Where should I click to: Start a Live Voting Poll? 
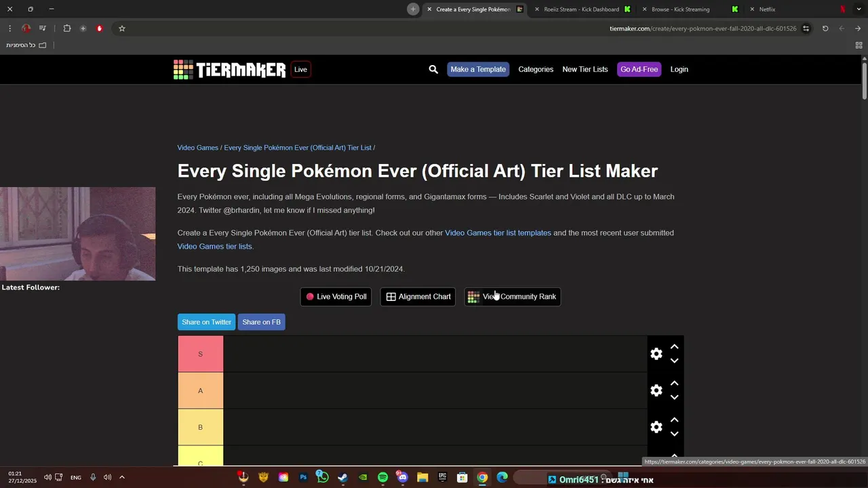click(x=336, y=296)
